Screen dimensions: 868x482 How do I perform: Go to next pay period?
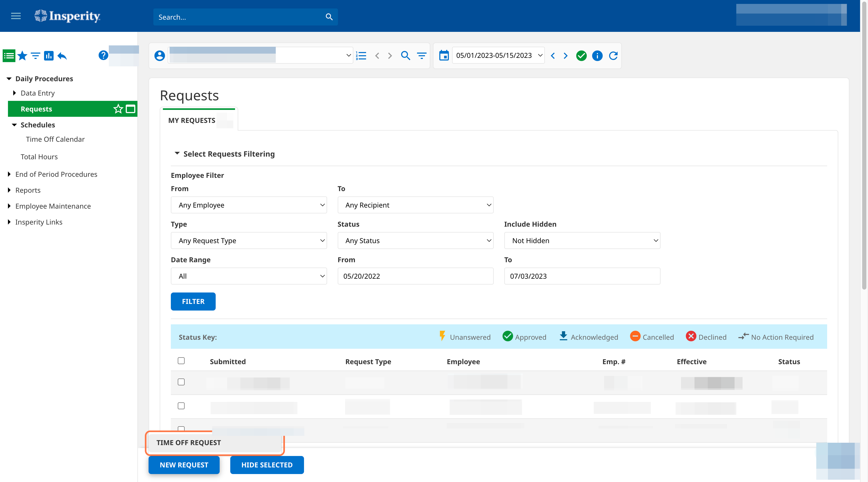coord(565,56)
